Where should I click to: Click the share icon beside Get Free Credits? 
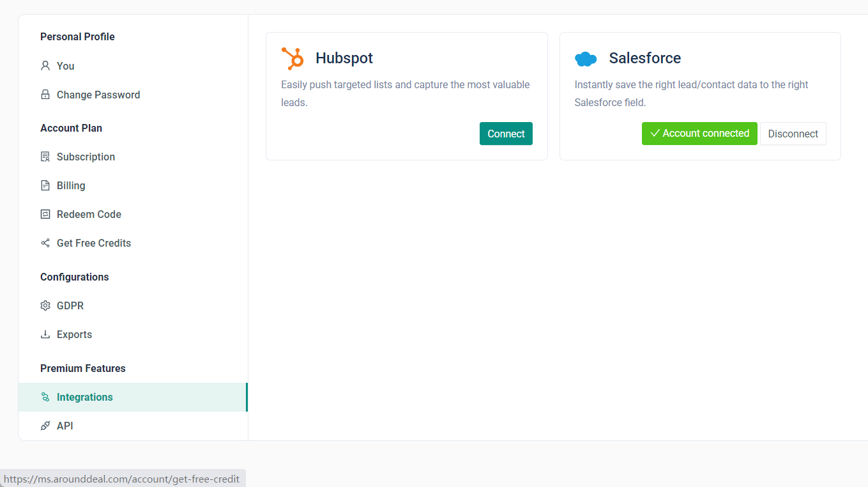(45, 243)
